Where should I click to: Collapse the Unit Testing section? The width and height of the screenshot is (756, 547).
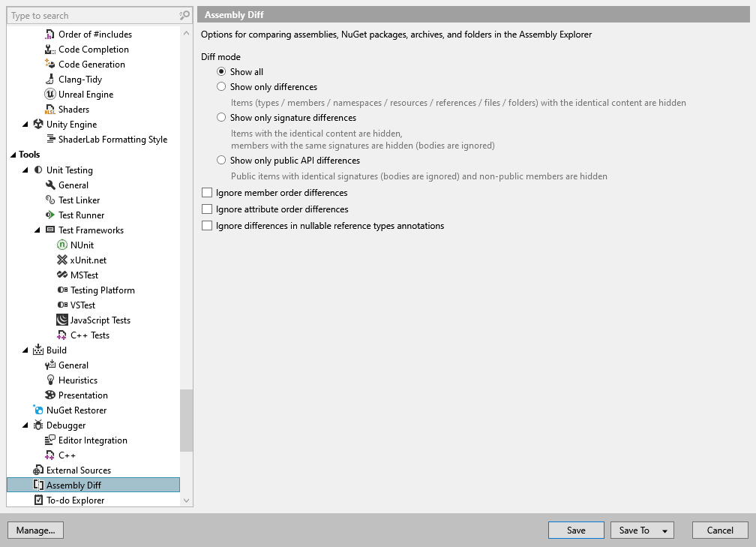[x=25, y=170]
